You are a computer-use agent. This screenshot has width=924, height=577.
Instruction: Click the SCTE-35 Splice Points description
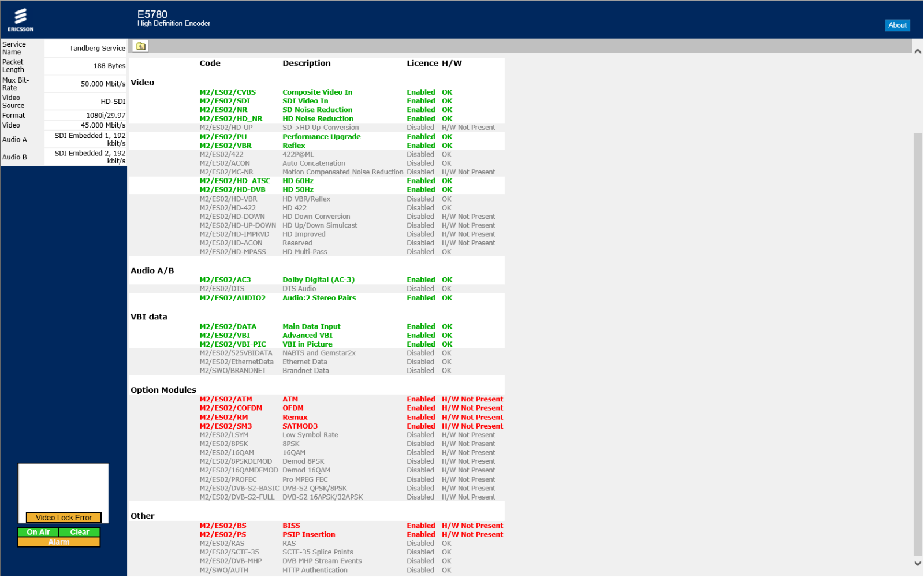pos(318,552)
